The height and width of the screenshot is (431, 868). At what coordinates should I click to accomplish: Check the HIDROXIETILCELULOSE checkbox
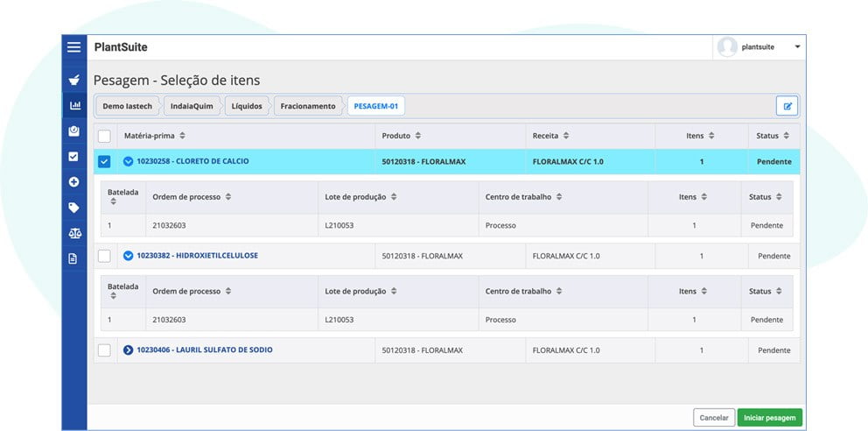coord(104,256)
